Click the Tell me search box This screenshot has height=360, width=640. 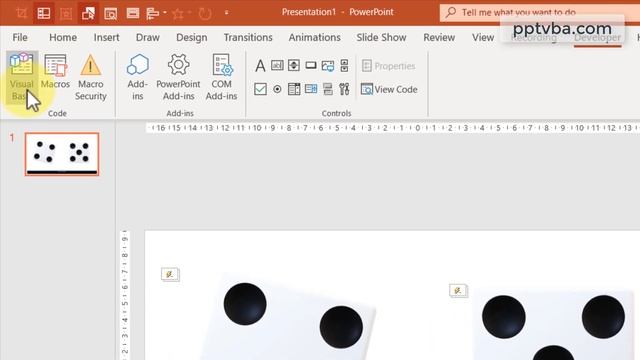[540, 12]
